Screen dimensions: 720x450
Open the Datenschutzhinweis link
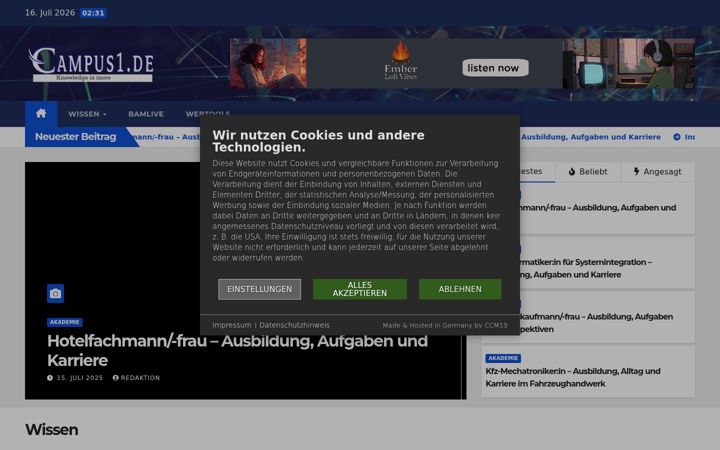(294, 325)
